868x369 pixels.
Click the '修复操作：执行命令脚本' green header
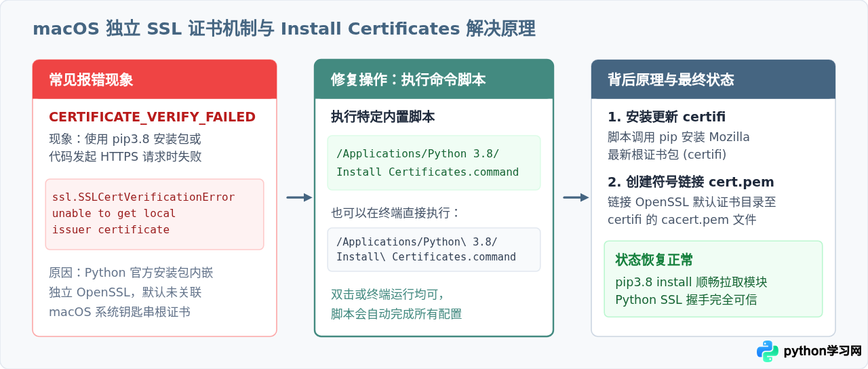tap(434, 79)
